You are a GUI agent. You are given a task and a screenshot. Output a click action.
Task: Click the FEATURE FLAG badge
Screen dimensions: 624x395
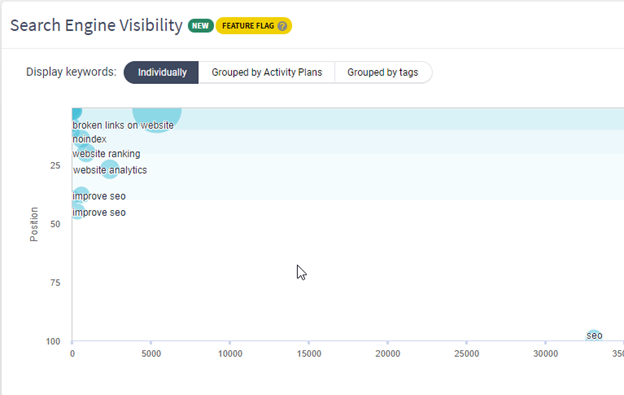tap(254, 26)
